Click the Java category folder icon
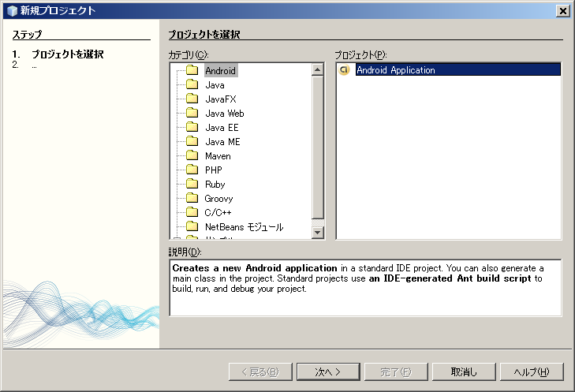Screen dimensions: 575x392 point(192,84)
